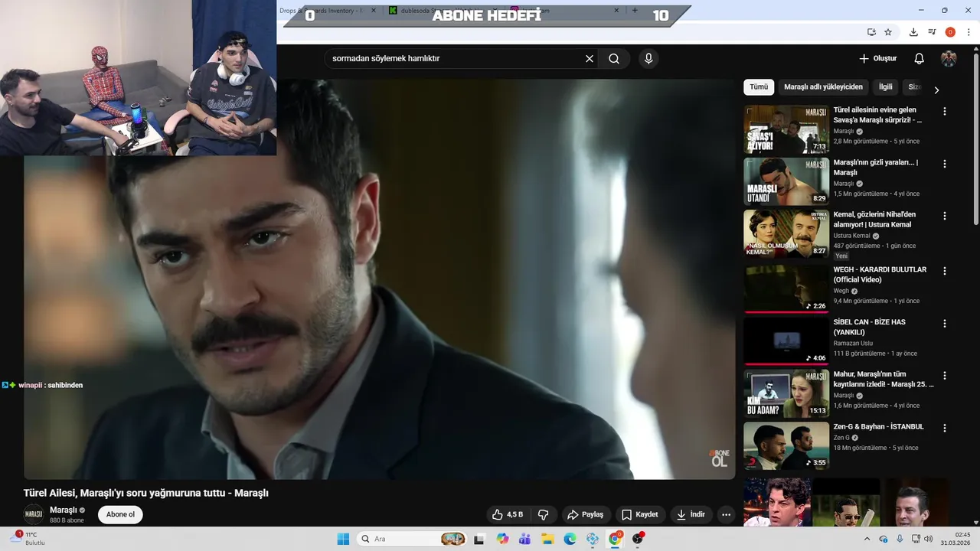Open the SİBEL CAN - BİZE HAS title
Image resolution: width=980 pixels, height=551 pixels.
(870, 327)
